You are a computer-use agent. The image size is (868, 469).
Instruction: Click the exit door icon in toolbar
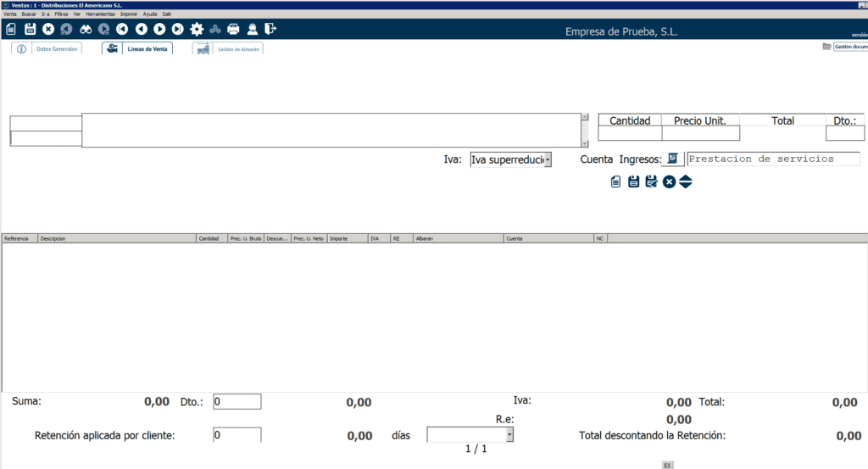(270, 29)
